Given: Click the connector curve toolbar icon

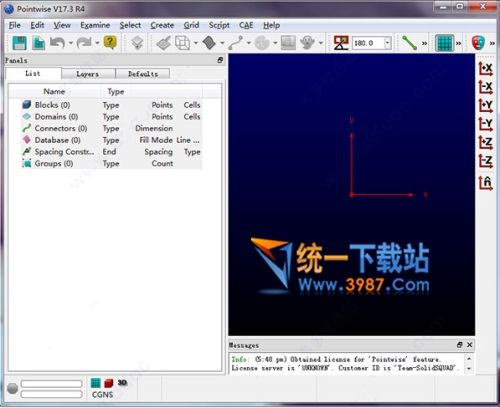Looking at the screenshot, I should pos(236,43).
